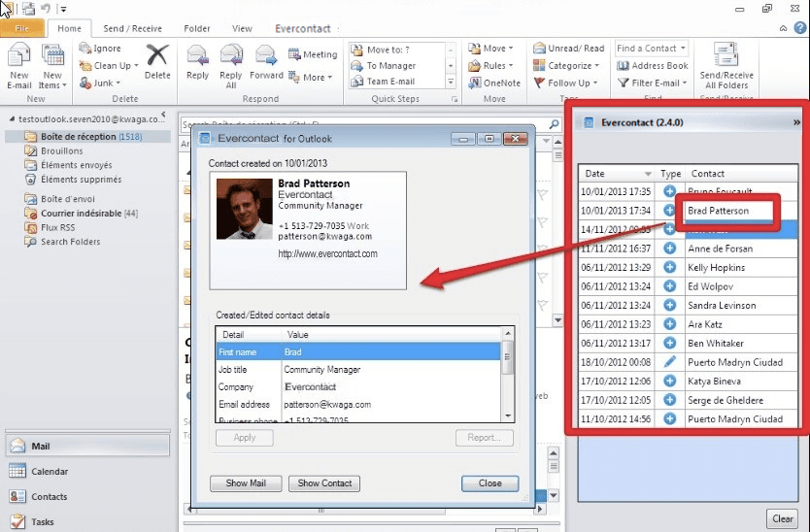810x532 pixels.
Task: Click Brad Patterson's contact photo
Action: (x=245, y=209)
